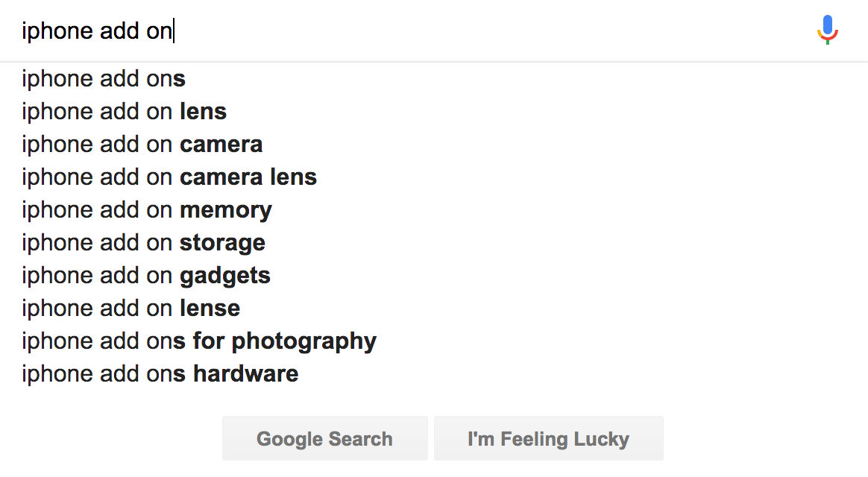Choose the "iphone add on lens" suggestion
This screenshot has height=477, width=868.
(124, 111)
